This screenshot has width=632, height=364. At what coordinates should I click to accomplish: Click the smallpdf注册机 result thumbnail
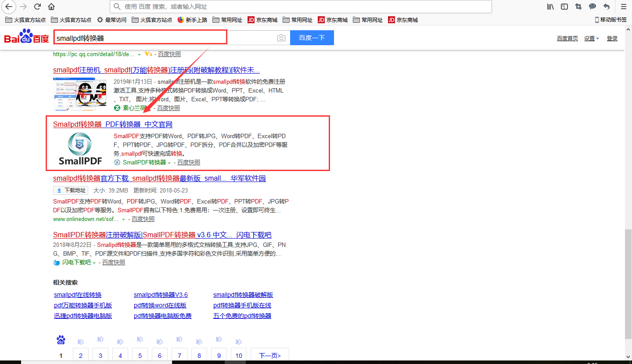80,94
